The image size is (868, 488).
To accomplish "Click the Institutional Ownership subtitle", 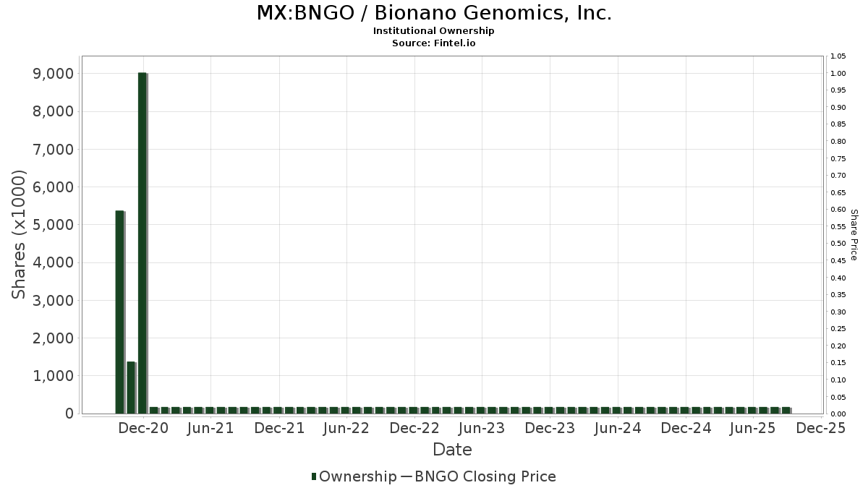I will tap(434, 31).
